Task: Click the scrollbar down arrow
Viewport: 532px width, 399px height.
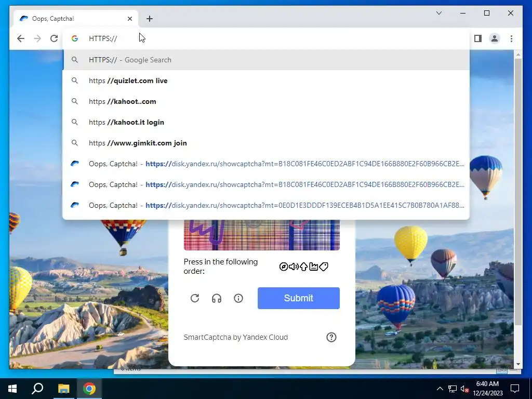Action: click(x=518, y=364)
